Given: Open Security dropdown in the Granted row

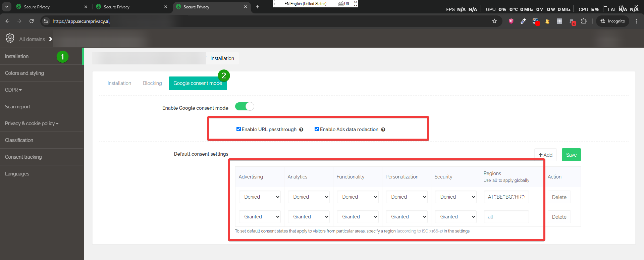Looking at the screenshot, I should click(x=455, y=217).
